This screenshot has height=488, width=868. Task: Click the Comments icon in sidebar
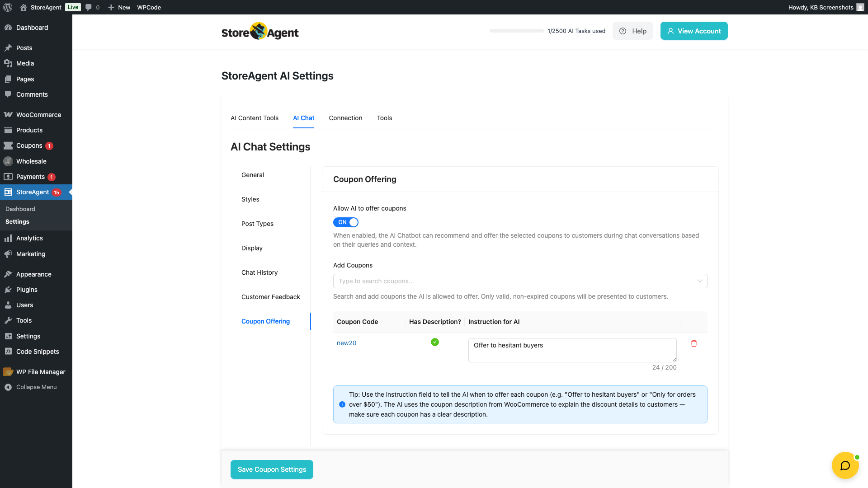point(8,94)
